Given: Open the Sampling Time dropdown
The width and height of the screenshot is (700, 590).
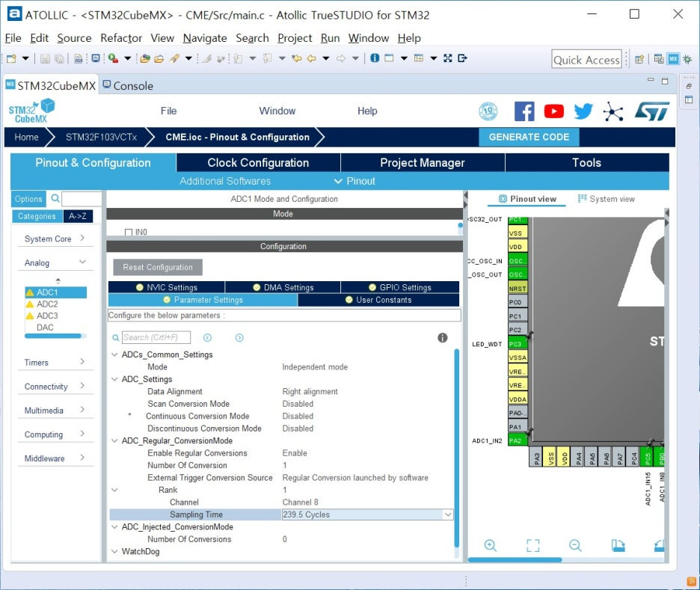Looking at the screenshot, I should coord(448,514).
